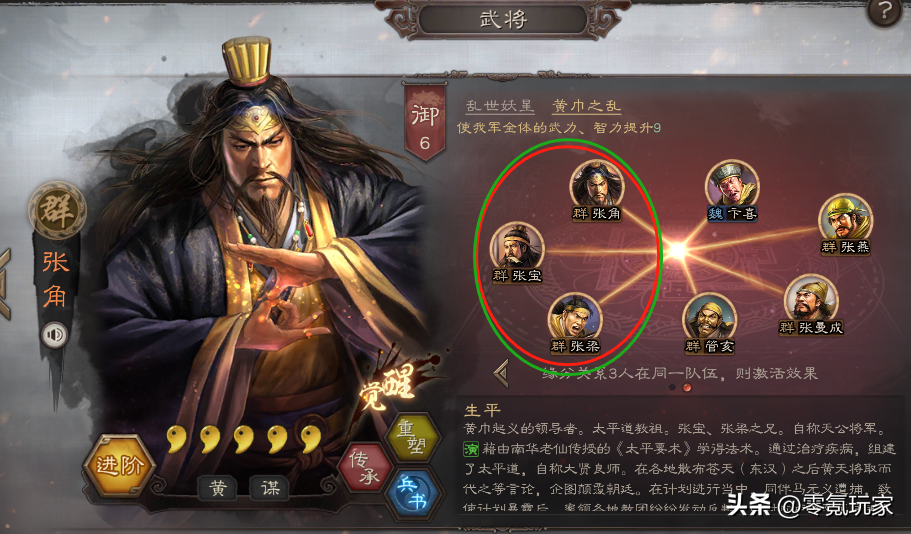Select the 张梁 general portrait
Screen dimensions: 911x534
(575, 324)
